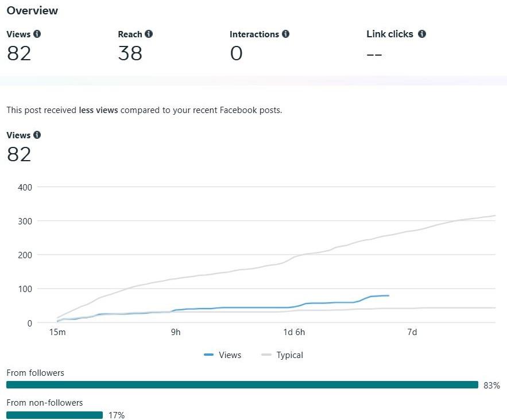Click the Overview section heading
The height and width of the screenshot is (420, 507).
32,11
